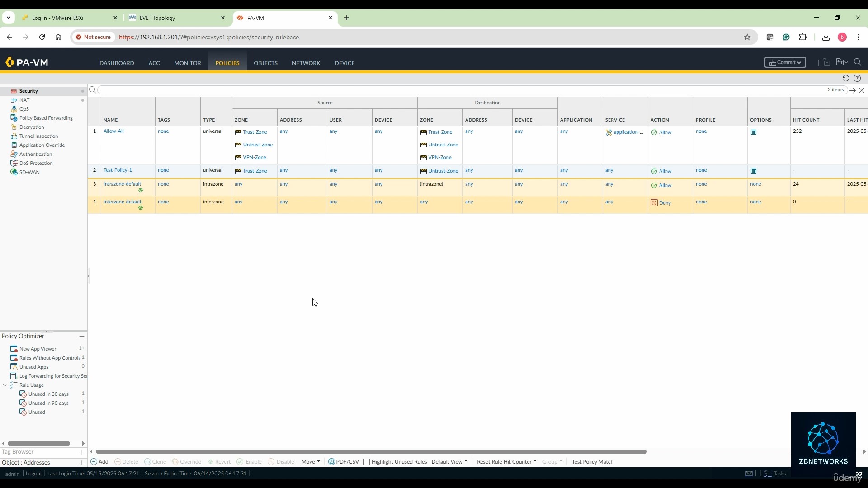Click the Allow-All rule options log icon
The image size is (868, 488).
click(x=754, y=132)
